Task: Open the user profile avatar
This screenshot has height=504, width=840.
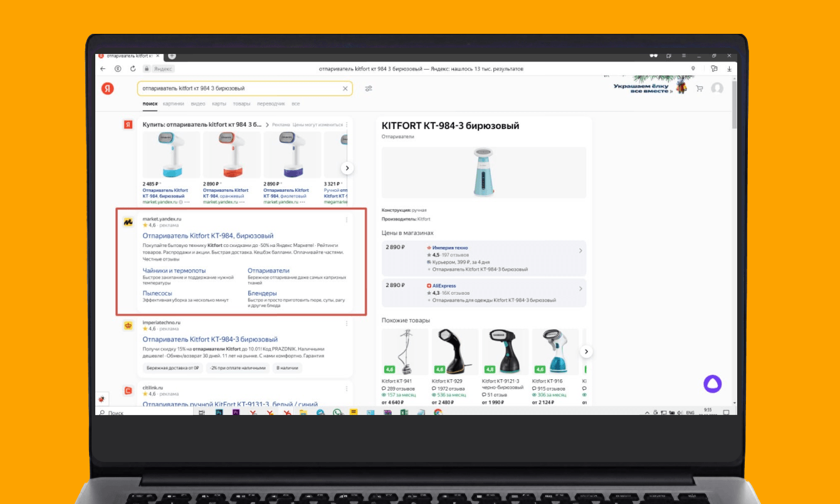Action: pyautogui.click(x=717, y=88)
